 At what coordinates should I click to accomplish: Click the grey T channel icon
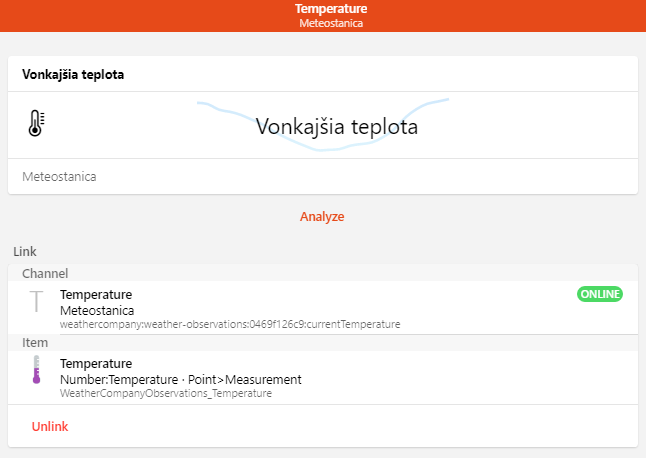point(37,302)
